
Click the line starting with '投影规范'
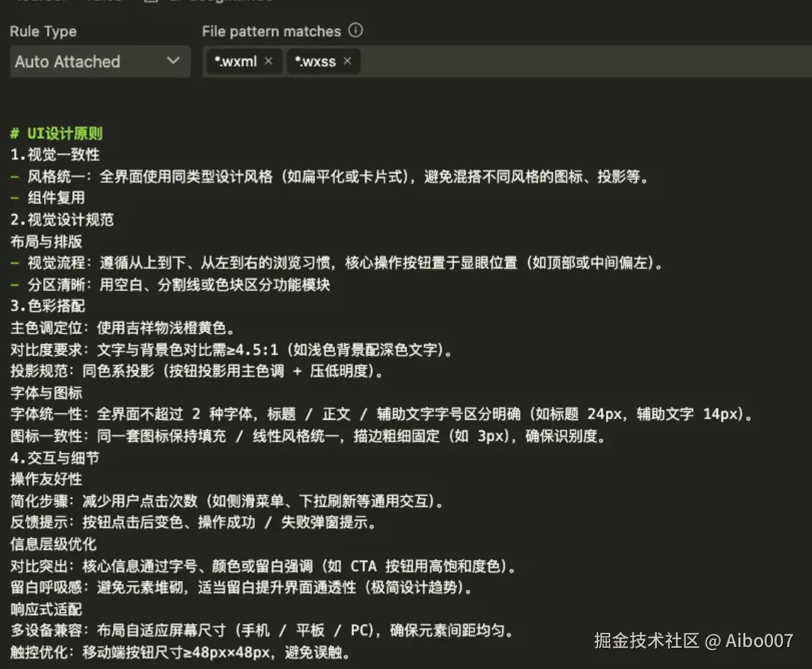coord(197,371)
